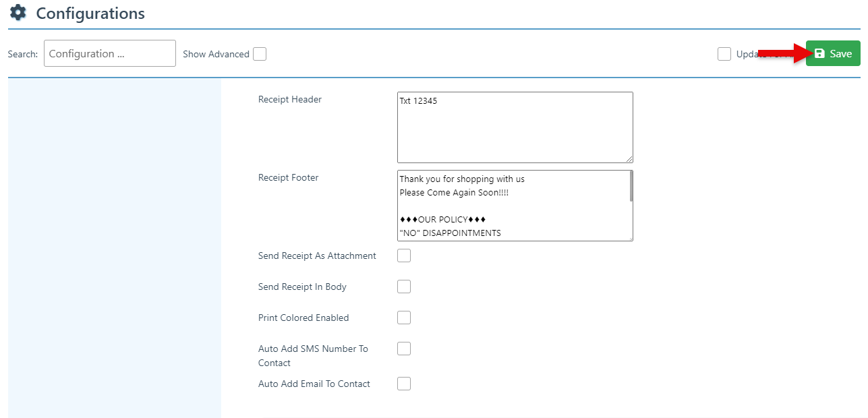Focus the Configuration search field

(x=109, y=54)
